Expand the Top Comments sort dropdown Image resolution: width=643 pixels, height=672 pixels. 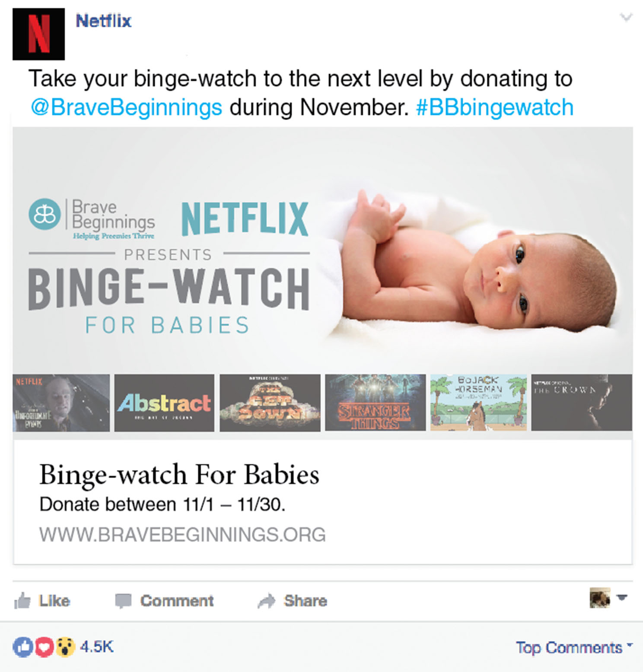tap(574, 647)
